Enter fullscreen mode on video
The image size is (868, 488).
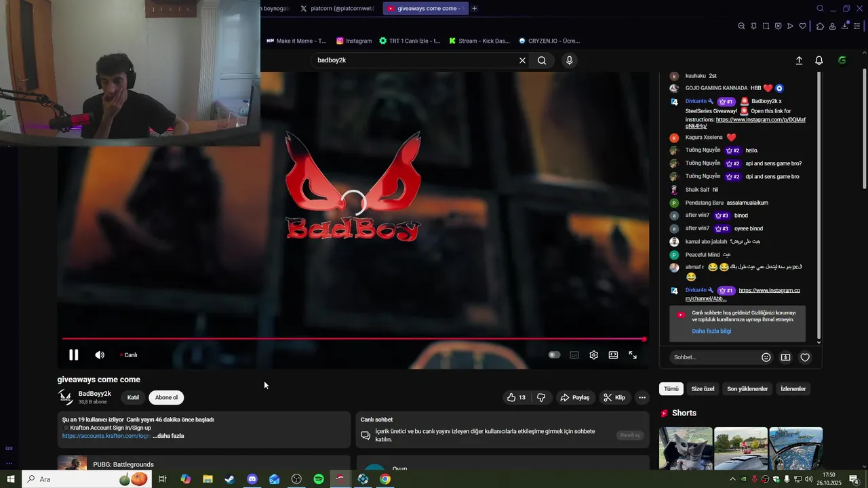pos(633,354)
